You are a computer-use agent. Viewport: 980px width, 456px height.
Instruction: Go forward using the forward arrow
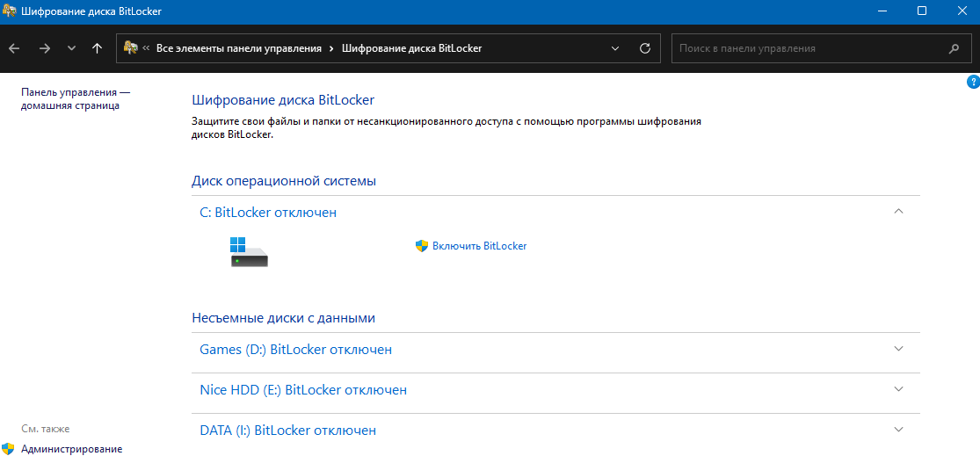click(x=44, y=48)
